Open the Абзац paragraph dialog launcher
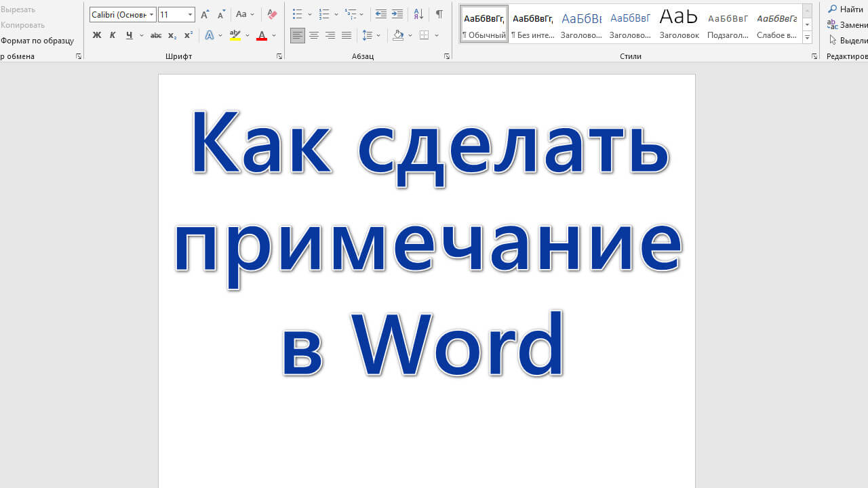 [447, 56]
